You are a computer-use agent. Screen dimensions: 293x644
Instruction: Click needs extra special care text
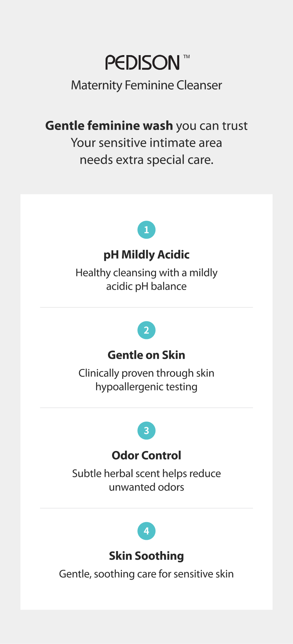[x=146, y=160]
